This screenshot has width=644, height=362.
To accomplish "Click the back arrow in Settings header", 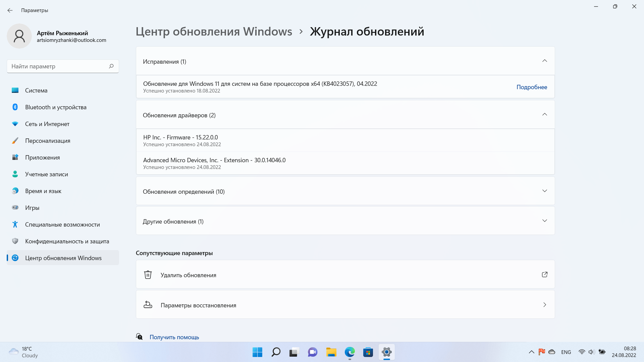I will click(10, 10).
